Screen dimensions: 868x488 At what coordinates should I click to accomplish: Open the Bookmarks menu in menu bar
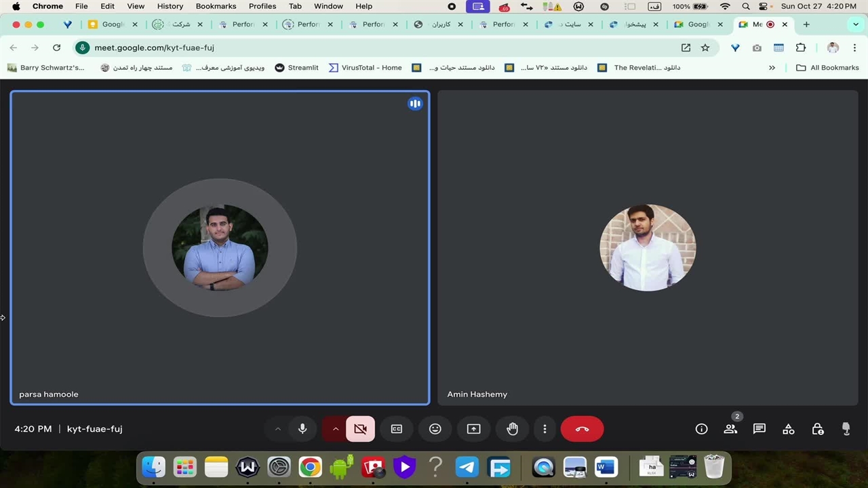[x=216, y=6]
